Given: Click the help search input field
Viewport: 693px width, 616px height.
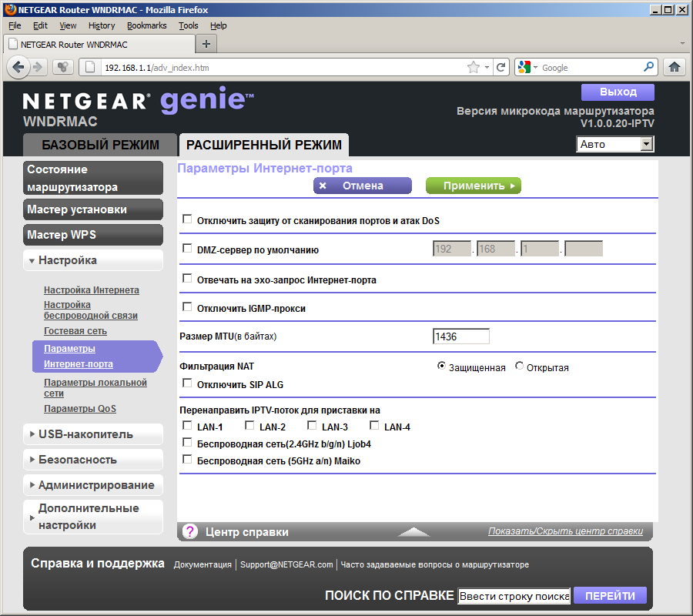Looking at the screenshot, I should click(x=514, y=596).
